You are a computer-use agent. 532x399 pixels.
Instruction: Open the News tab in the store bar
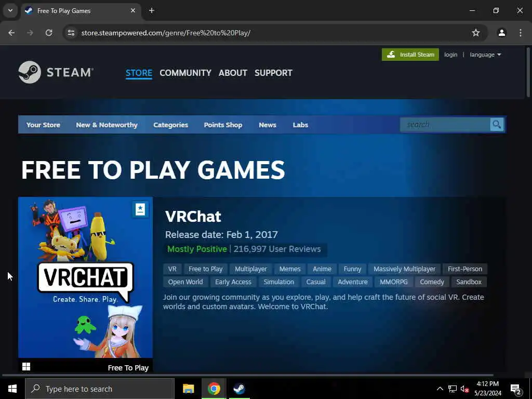click(x=268, y=125)
